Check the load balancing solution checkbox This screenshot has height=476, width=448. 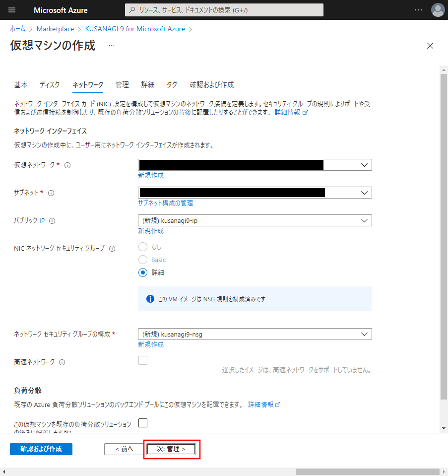pos(143,423)
